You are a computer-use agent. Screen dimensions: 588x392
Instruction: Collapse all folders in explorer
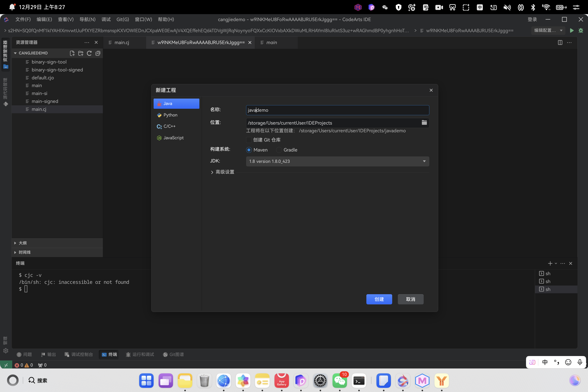(98, 53)
